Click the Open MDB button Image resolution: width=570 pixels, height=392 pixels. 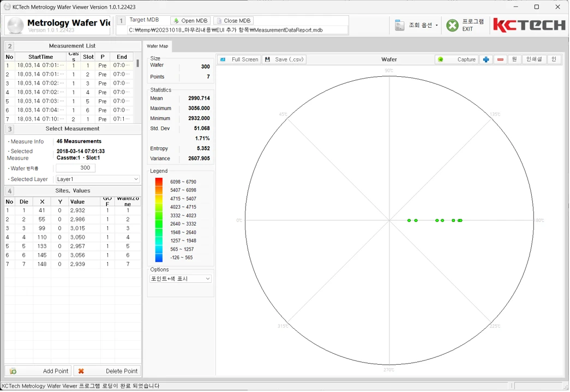pos(190,21)
